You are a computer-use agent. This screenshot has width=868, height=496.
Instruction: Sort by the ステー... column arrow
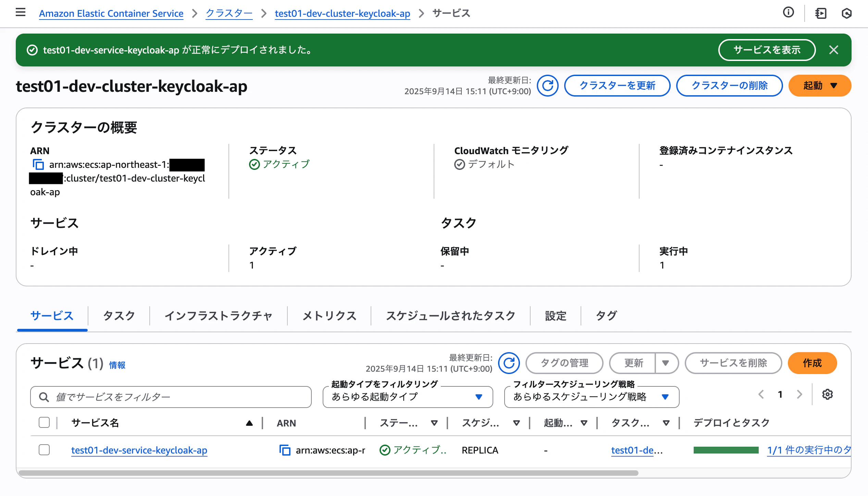point(434,423)
